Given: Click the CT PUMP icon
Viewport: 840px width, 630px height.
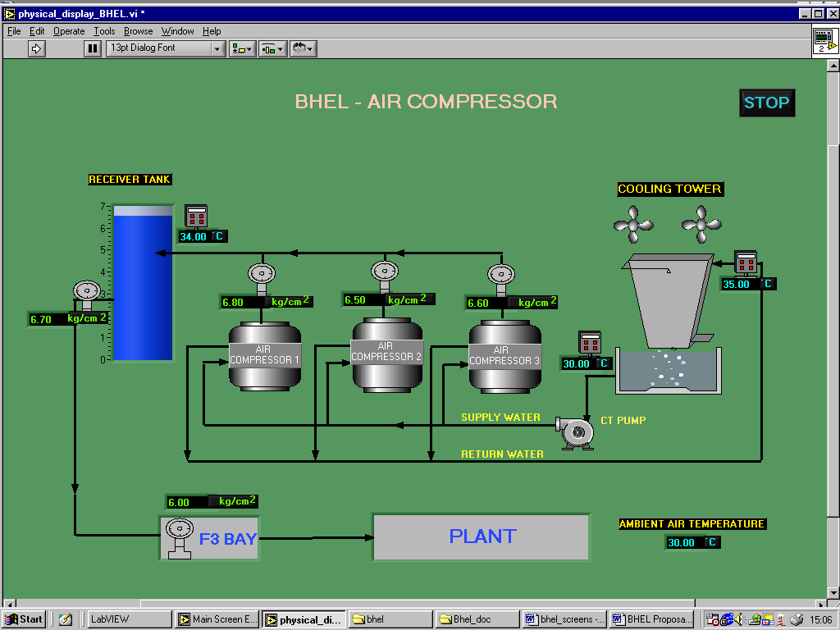Looking at the screenshot, I should tap(575, 432).
